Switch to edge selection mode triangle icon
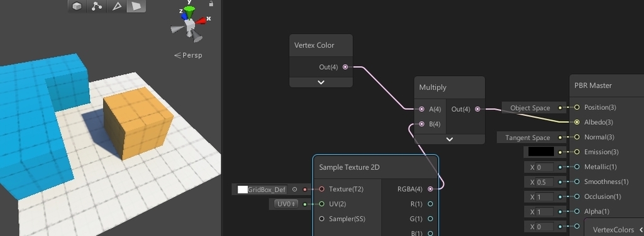Screen dimensions: 644x236 pyautogui.click(x=116, y=6)
